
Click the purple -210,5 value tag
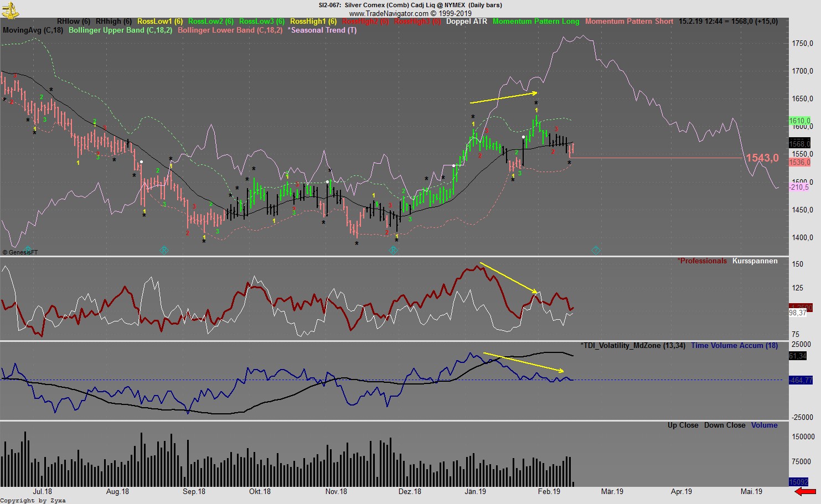pos(799,188)
